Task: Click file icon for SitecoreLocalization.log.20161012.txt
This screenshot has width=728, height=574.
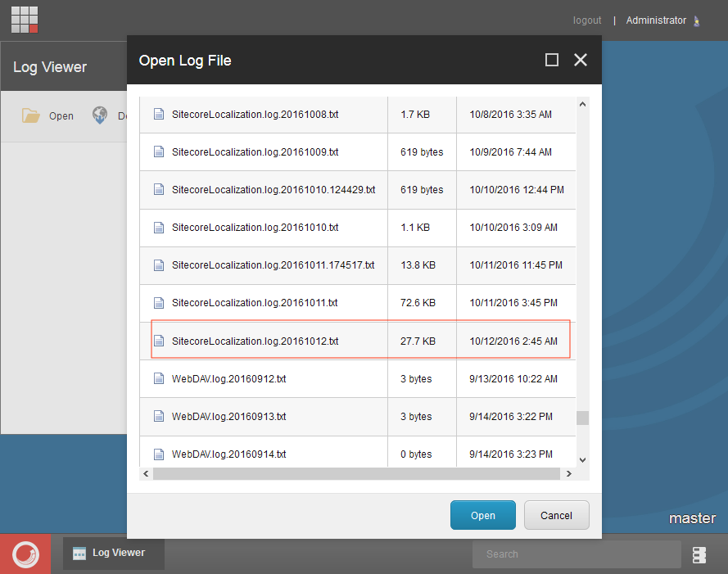Action: coord(159,341)
